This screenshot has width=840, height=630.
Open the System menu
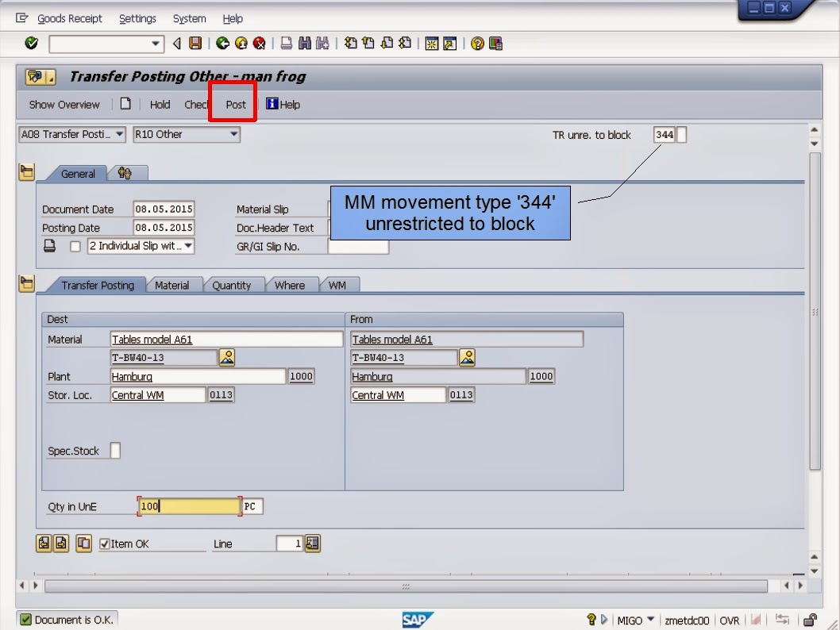pyautogui.click(x=188, y=17)
